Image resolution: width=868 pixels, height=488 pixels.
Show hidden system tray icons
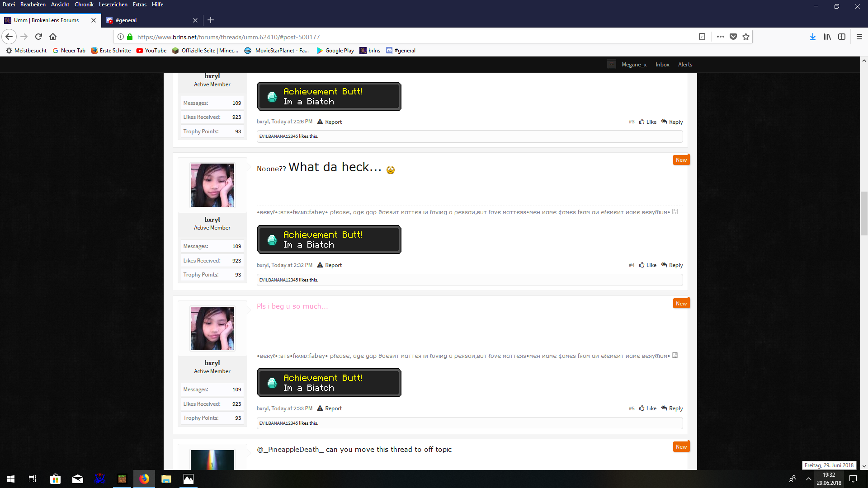click(808, 479)
